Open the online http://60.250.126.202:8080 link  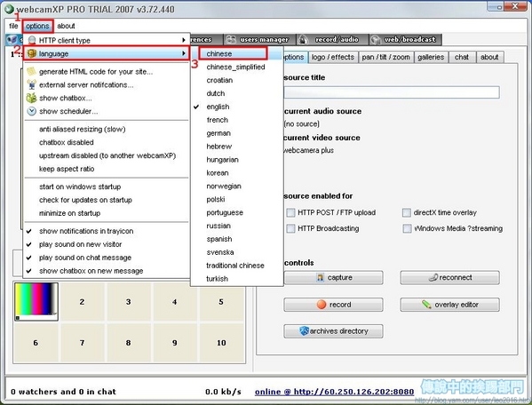(x=334, y=392)
